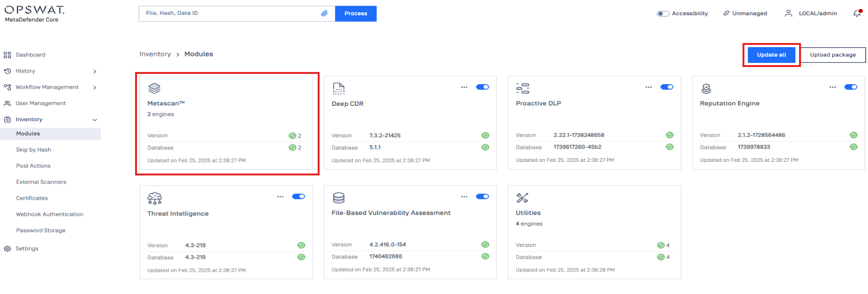Click the Update all button
This screenshot has height=294, width=868.
[771, 55]
